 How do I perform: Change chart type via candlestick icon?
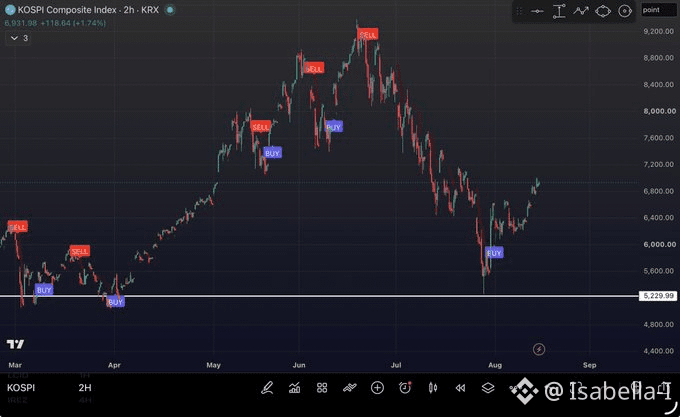click(x=433, y=388)
